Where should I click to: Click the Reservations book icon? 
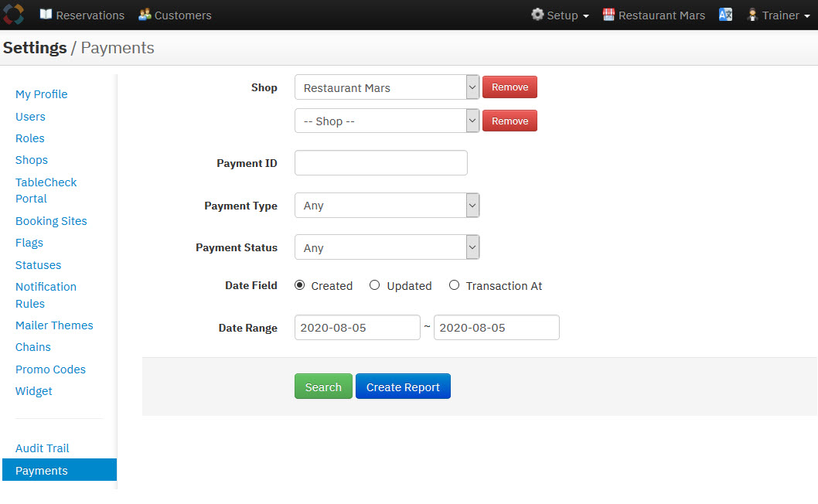point(46,14)
